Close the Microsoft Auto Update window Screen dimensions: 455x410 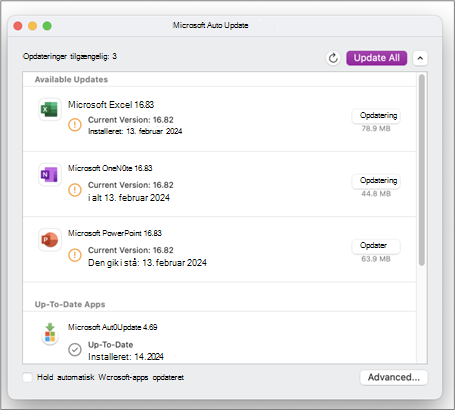(18, 26)
